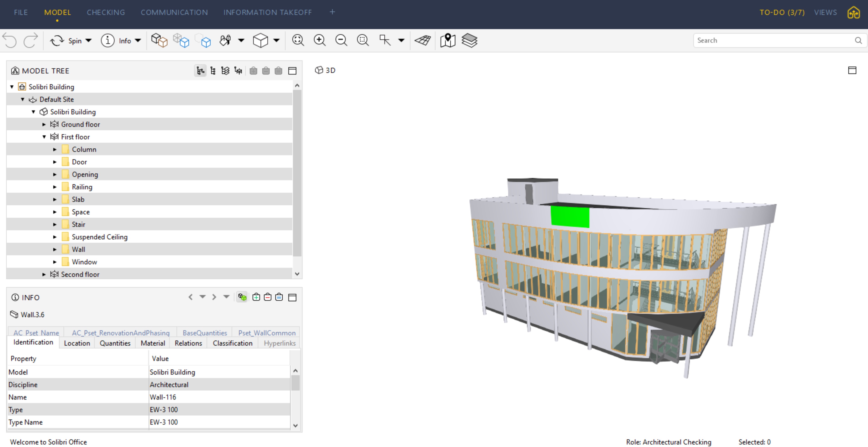Image resolution: width=868 pixels, height=447 pixels.
Task: Toggle the floor grid plane icon
Action: [x=423, y=40]
